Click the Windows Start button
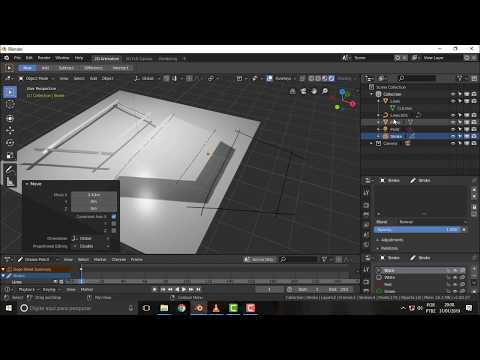The width and height of the screenshot is (480, 360). (x=8, y=308)
